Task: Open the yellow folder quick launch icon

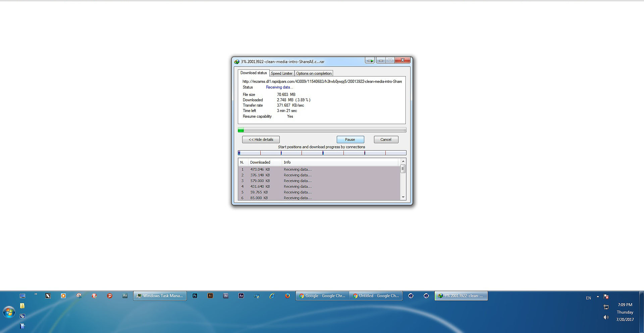Action: click(22, 306)
